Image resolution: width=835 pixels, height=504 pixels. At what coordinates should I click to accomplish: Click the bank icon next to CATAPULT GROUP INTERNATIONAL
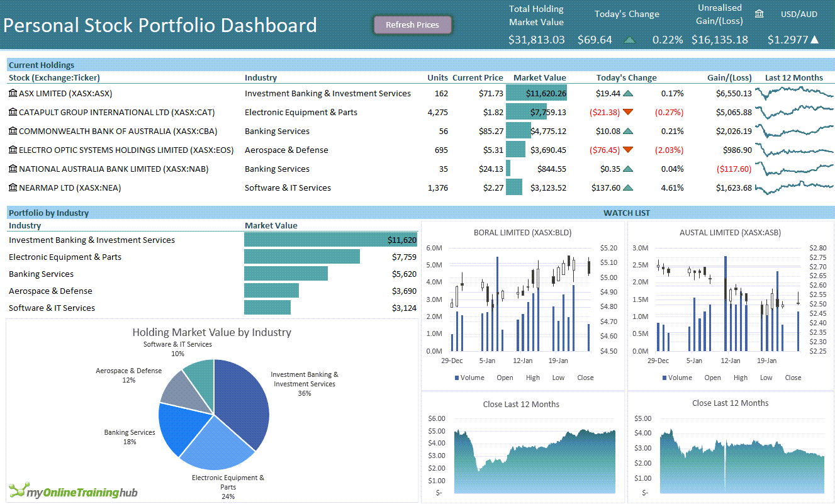click(13, 111)
